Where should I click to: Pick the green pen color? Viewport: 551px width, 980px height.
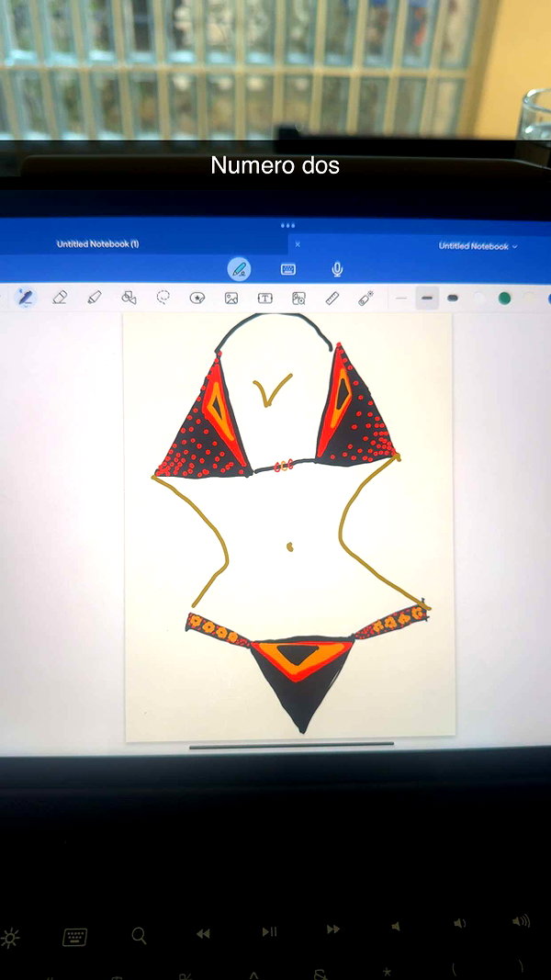(x=504, y=299)
